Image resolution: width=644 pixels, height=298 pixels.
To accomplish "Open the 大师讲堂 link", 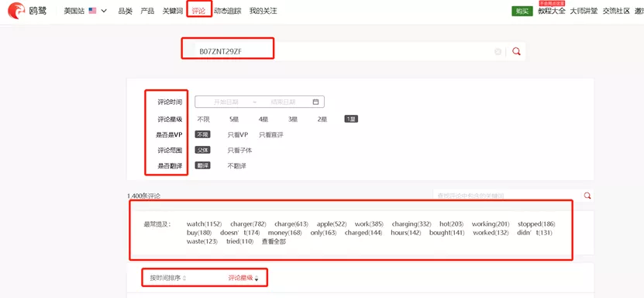I will [584, 11].
